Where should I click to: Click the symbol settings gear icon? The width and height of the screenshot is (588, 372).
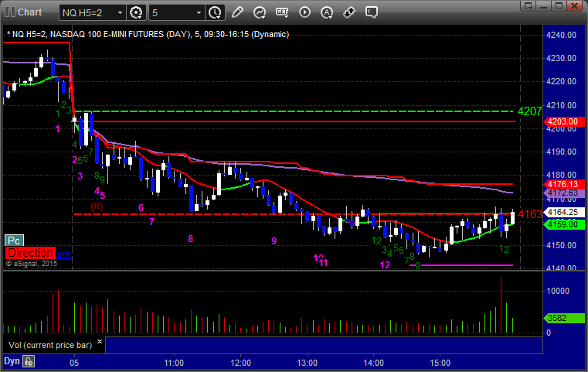point(137,12)
